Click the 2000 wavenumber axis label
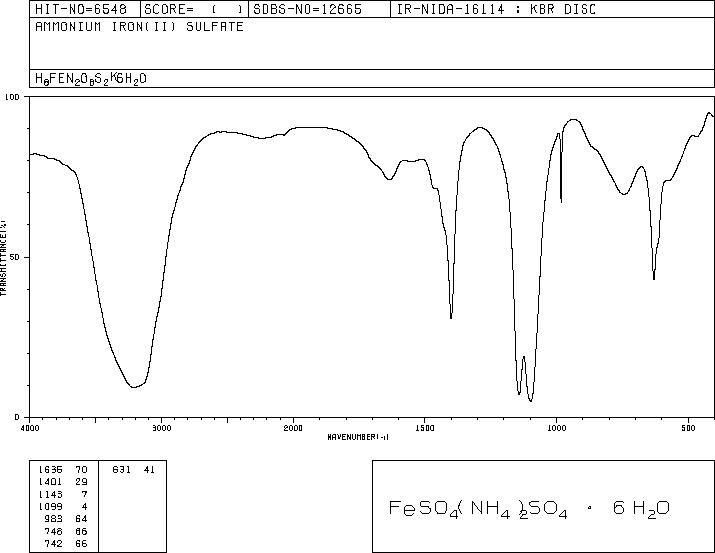715x553 pixels. [293, 428]
